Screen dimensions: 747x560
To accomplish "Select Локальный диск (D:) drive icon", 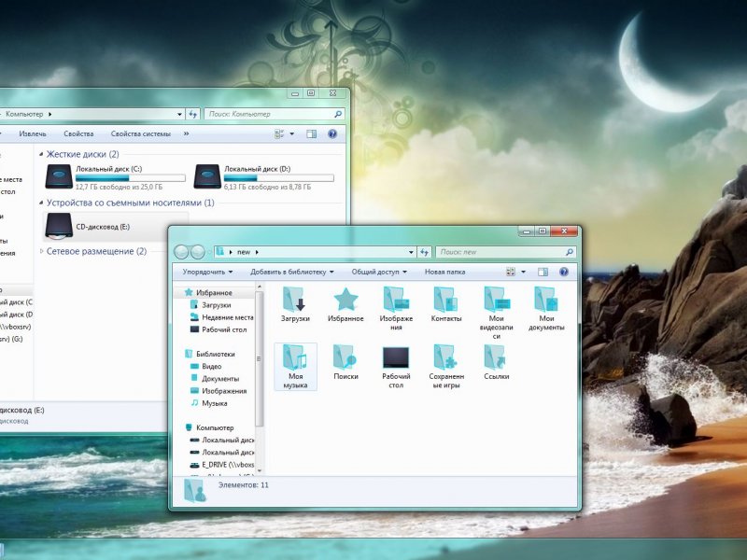I will coord(207,176).
